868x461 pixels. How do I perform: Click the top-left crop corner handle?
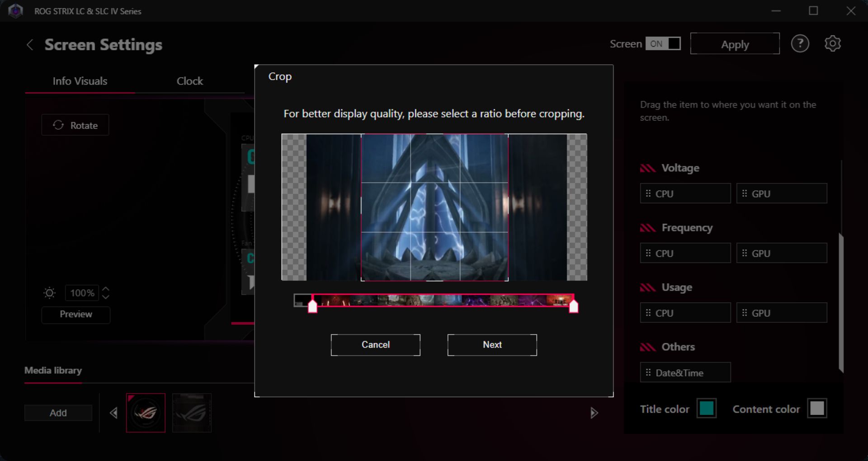[x=362, y=135]
